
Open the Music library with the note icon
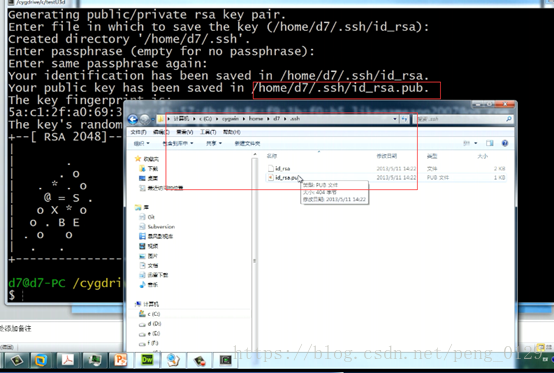click(149, 284)
